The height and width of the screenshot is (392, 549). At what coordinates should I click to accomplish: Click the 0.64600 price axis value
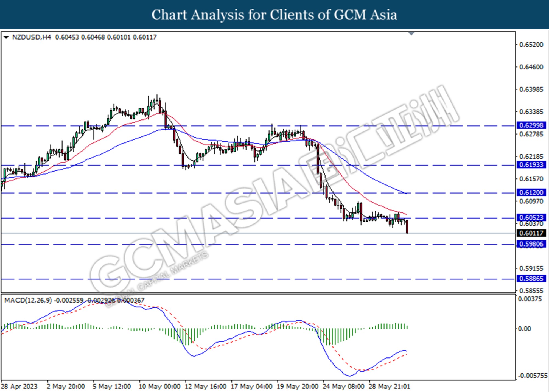tap(531, 67)
